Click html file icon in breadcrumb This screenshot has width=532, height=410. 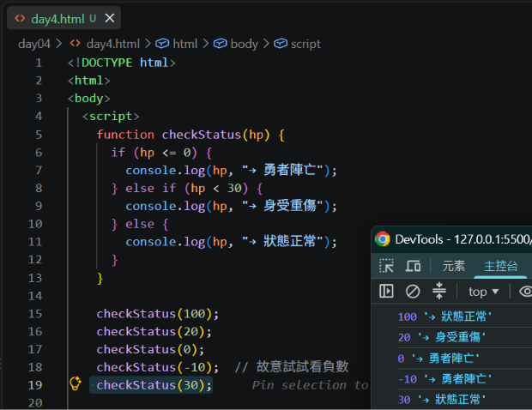(75, 44)
